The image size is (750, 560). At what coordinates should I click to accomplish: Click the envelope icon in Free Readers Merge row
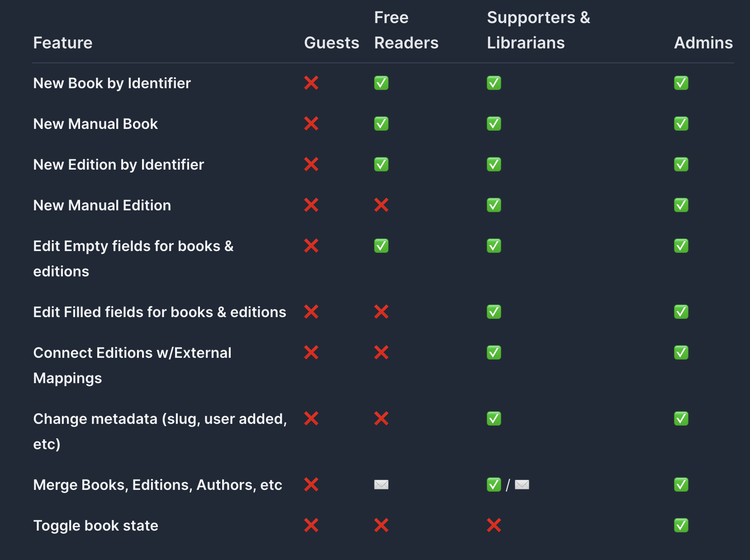point(381,485)
